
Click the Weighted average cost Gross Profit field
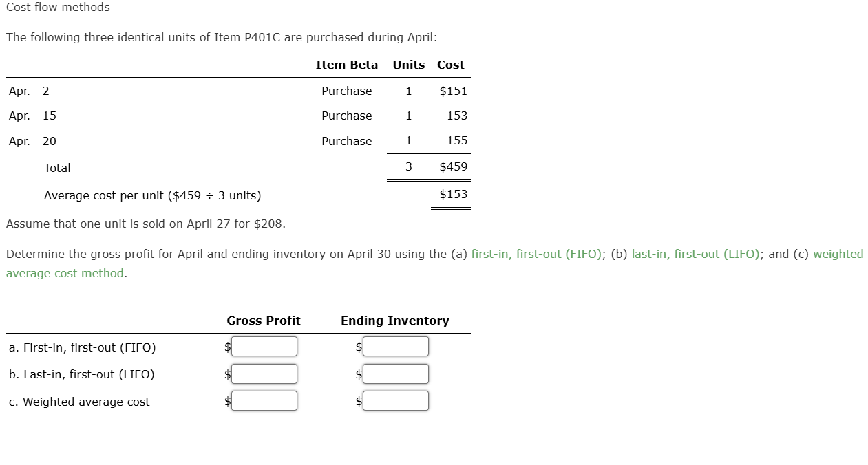click(x=265, y=400)
